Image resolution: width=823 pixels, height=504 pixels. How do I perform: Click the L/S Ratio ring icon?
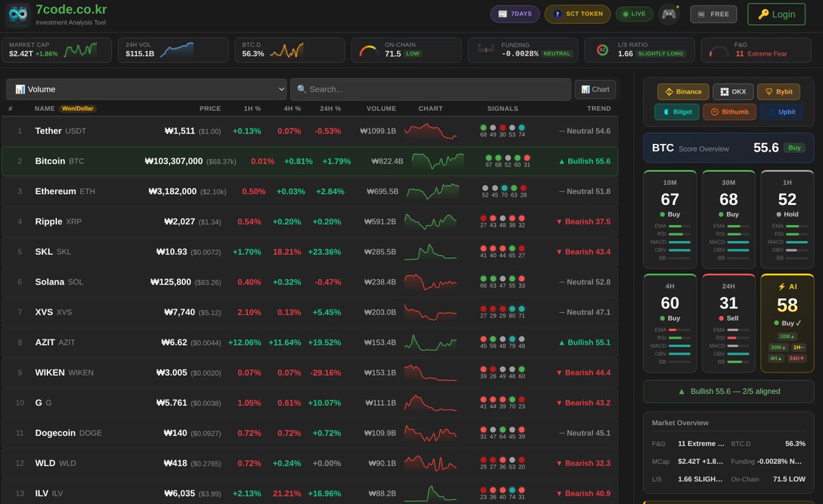coord(603,50)
